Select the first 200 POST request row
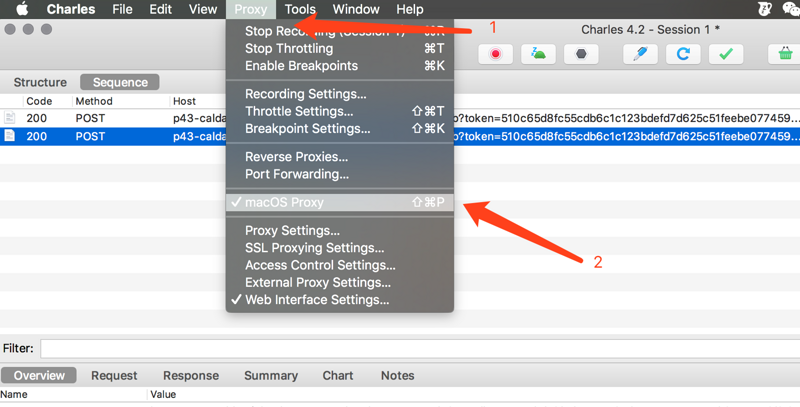The width and height of the screenshot is (800, 407). pyautogui.click(x=400, y=118)
